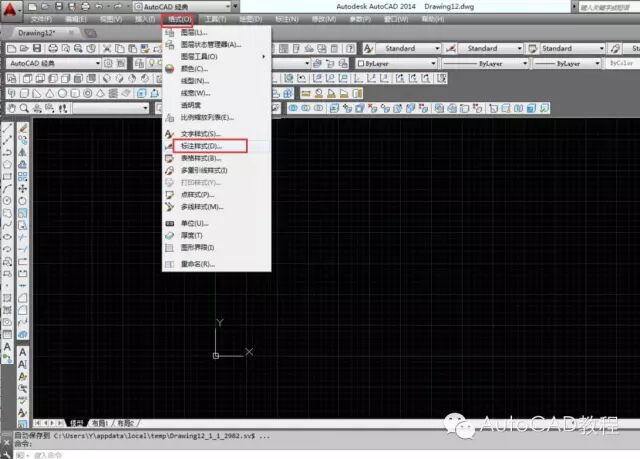The image size is (640, 459).
Task: Choose 颜色(C)... from the Format menu
Action: click(217, 69)
